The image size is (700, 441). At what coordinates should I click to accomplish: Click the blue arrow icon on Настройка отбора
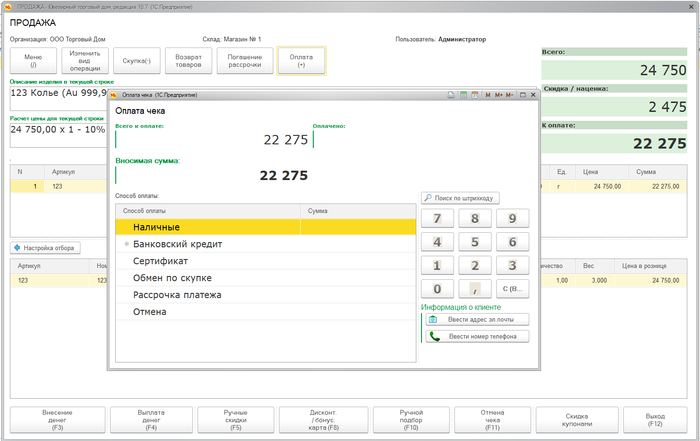pos(17,248)
